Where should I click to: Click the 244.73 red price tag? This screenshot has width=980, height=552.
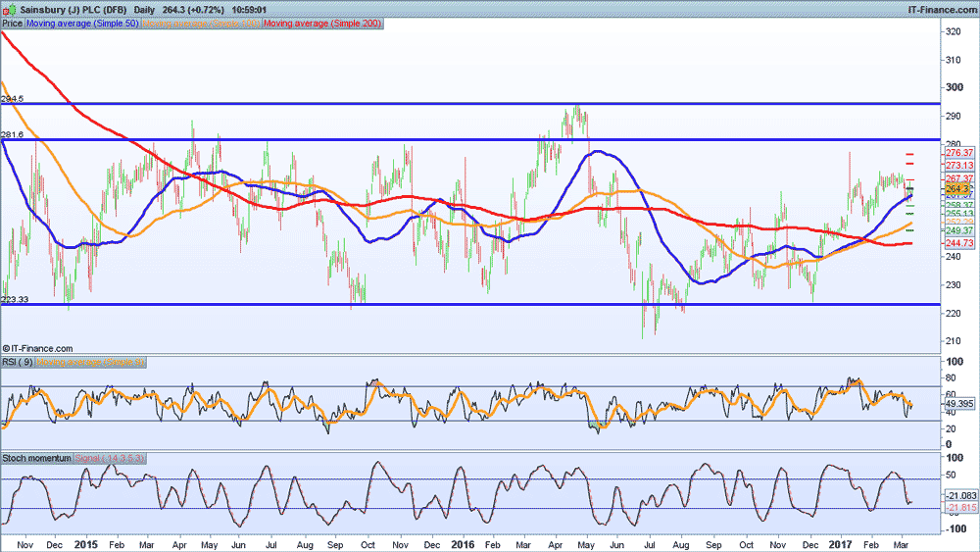point(958,243)
